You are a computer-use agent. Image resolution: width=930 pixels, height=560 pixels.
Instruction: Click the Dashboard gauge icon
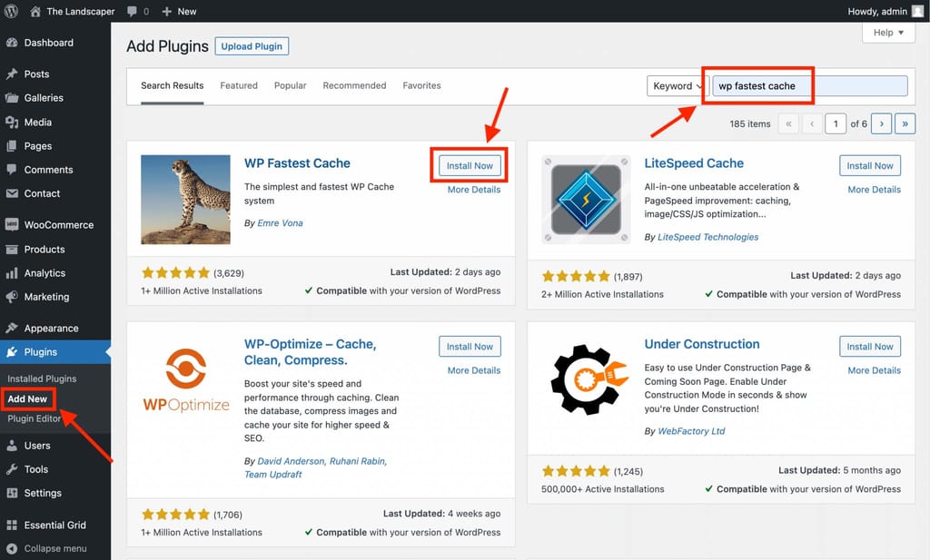pos(12,43)
